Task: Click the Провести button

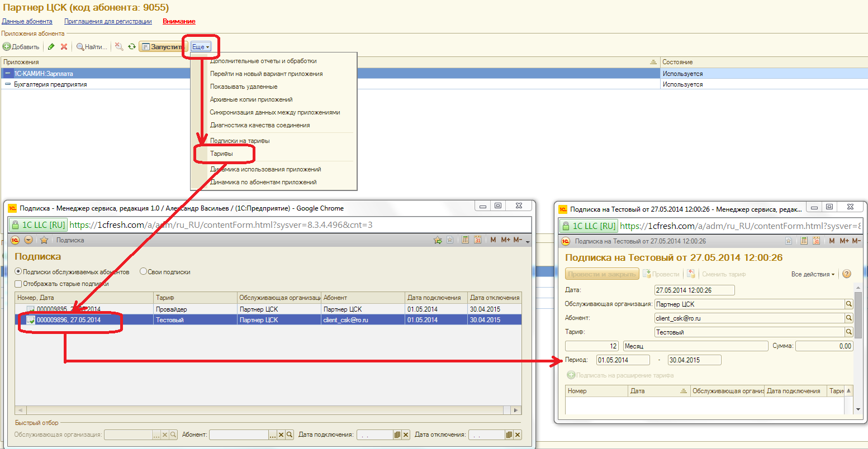Action: pyautogui.click(x=661, y=274)
